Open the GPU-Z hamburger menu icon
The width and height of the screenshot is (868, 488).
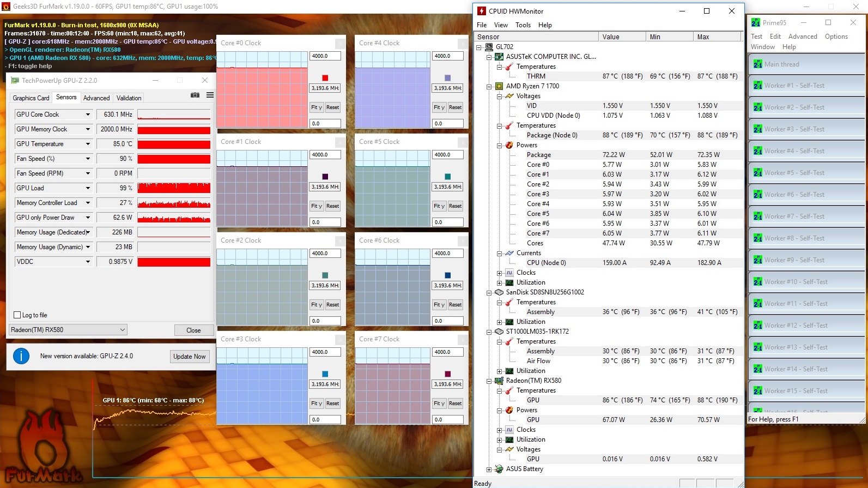pyautogui.click(x=210, y=95)
